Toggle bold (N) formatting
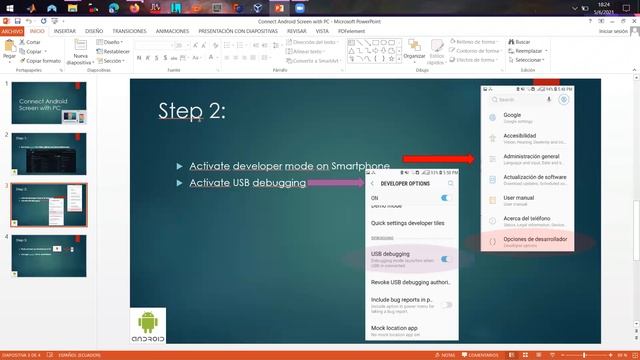Screen dimensions: 640x360 (x=139, y=58)
